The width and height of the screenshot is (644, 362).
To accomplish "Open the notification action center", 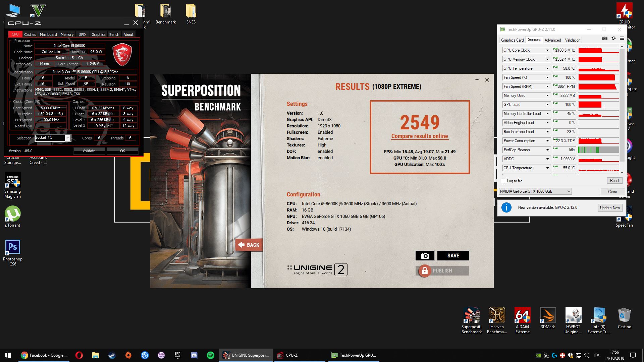I will [x=633, y=355].
